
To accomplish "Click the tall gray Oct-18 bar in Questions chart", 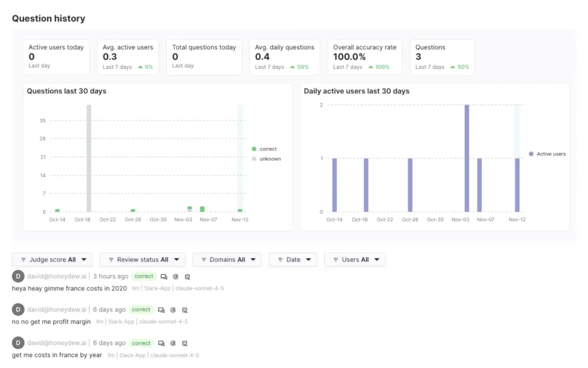I will (x=89, y=158).
